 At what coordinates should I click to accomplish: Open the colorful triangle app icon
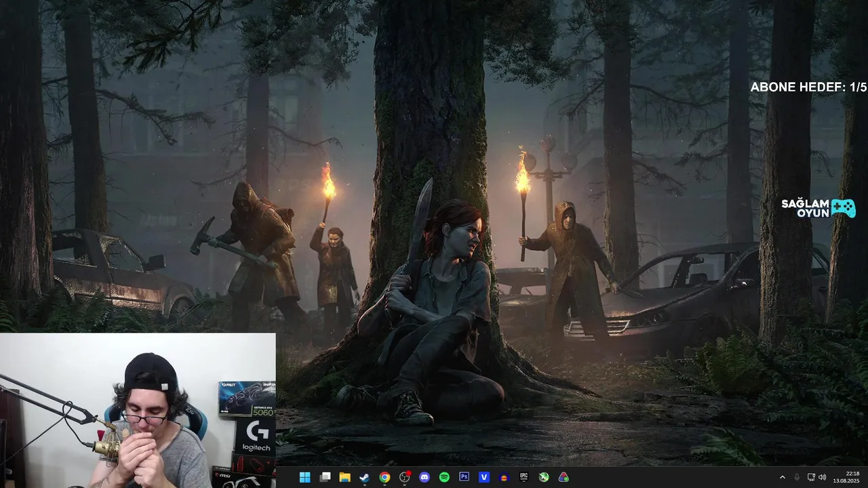(x=564, y=477)
